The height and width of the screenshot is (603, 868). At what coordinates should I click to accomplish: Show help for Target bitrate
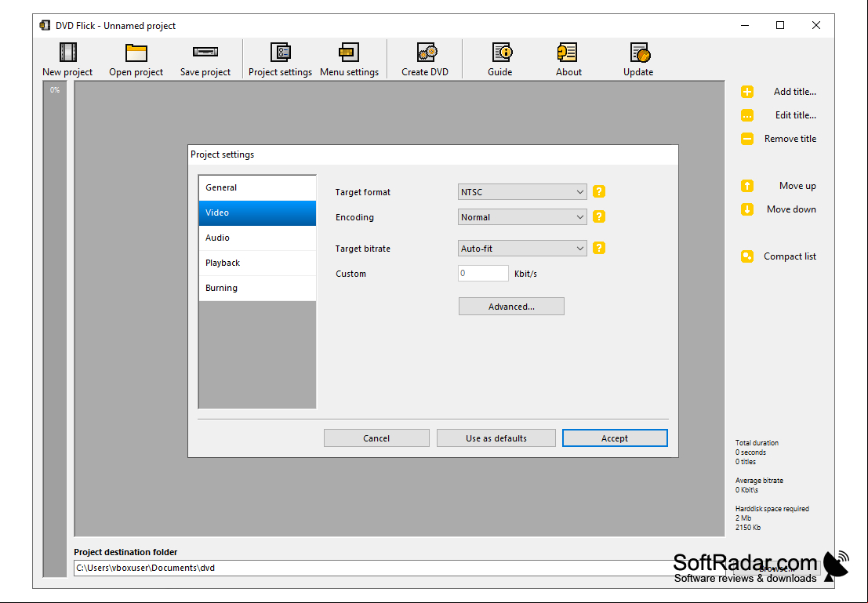[x=599, y=248]
